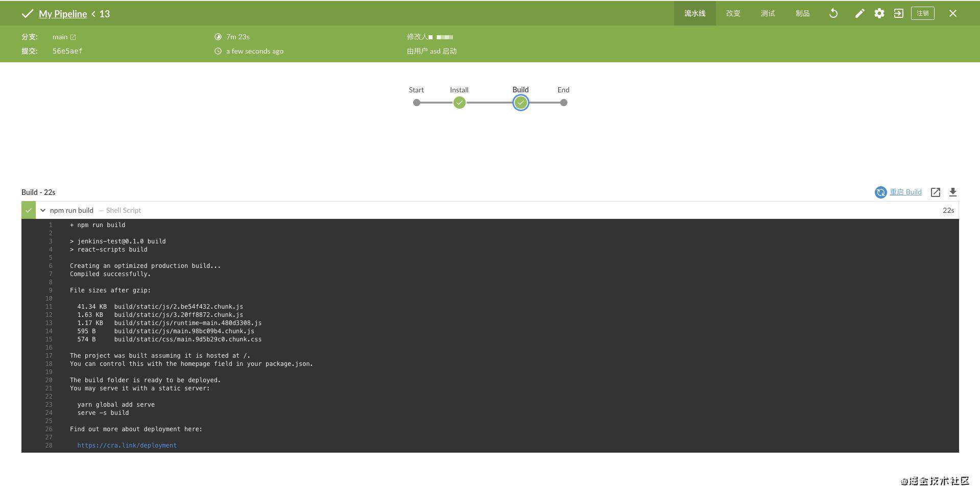The width and height of the screenshot is (980, 495).
Task: Click the 重启 Build restart link
Action: [905, 192]
